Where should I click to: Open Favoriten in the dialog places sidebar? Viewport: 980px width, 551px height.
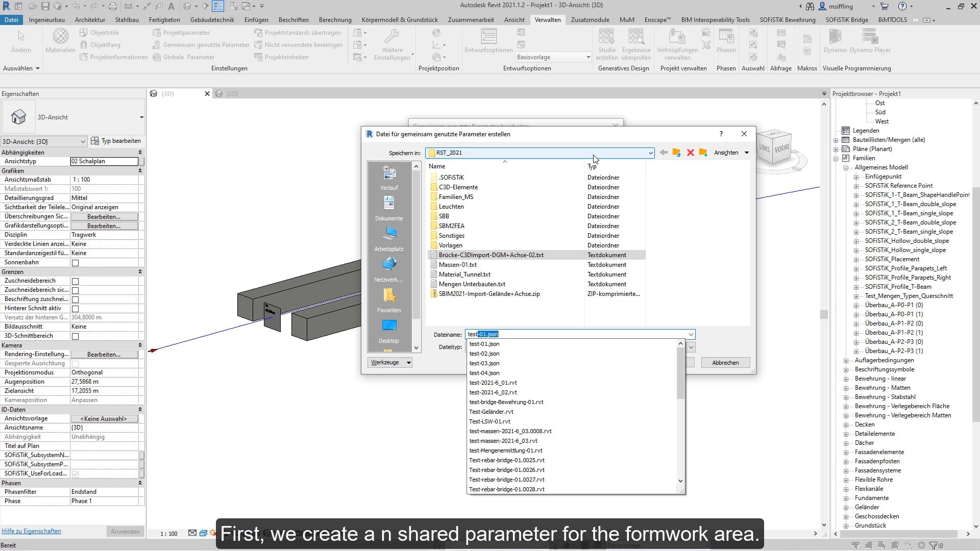click(x=389, y=300)
